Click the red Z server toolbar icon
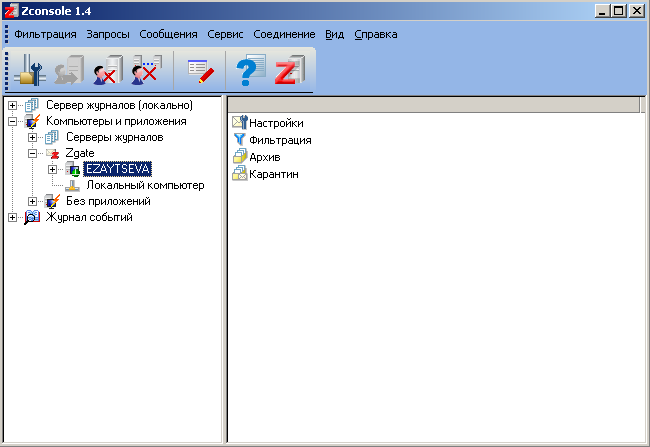650x447 pixels. [x=290, y=70]
